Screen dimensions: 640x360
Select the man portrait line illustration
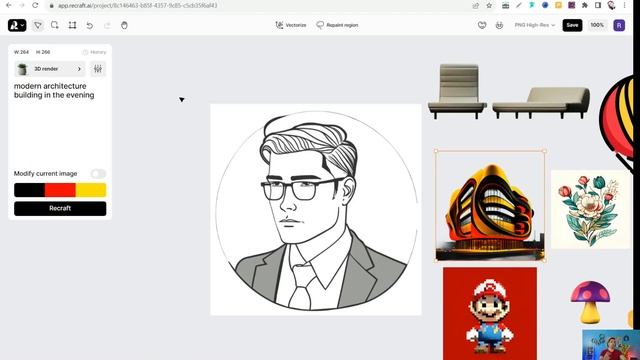(316, 209)
